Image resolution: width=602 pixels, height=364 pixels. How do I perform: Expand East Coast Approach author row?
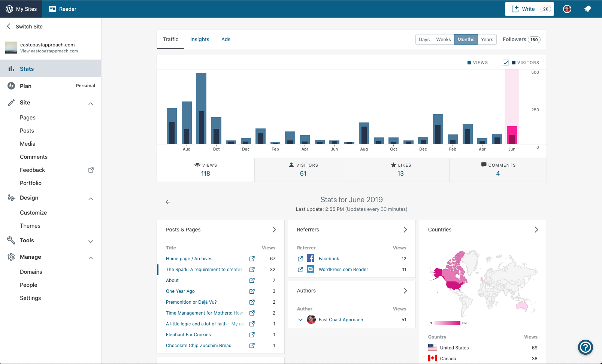pyautogui.click(x=300, y=320)
